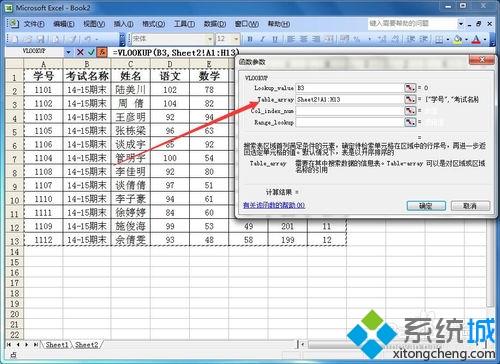The image size is (500, 364).
Task: Collapse dialog via Lookup_value range selector icon
Action: tap(410, 88)
